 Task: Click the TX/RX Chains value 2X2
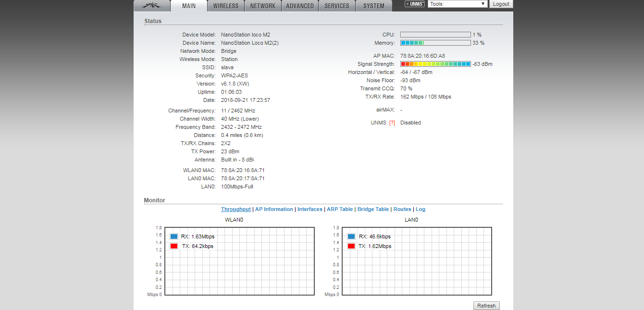coord(226,143)
